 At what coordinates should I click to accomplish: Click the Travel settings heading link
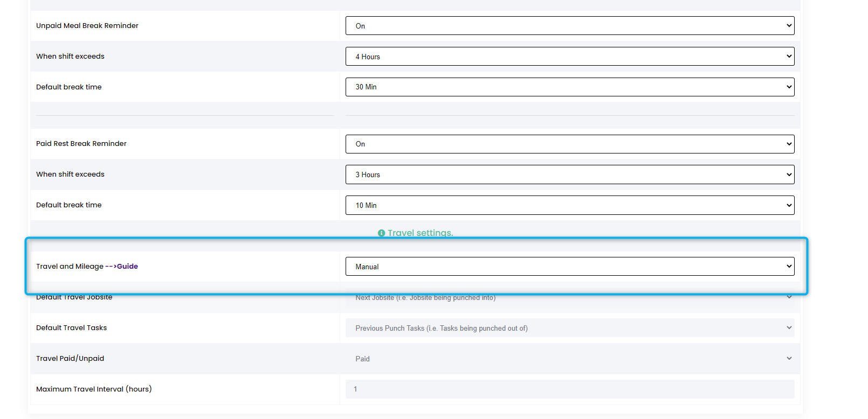[420, 233]
